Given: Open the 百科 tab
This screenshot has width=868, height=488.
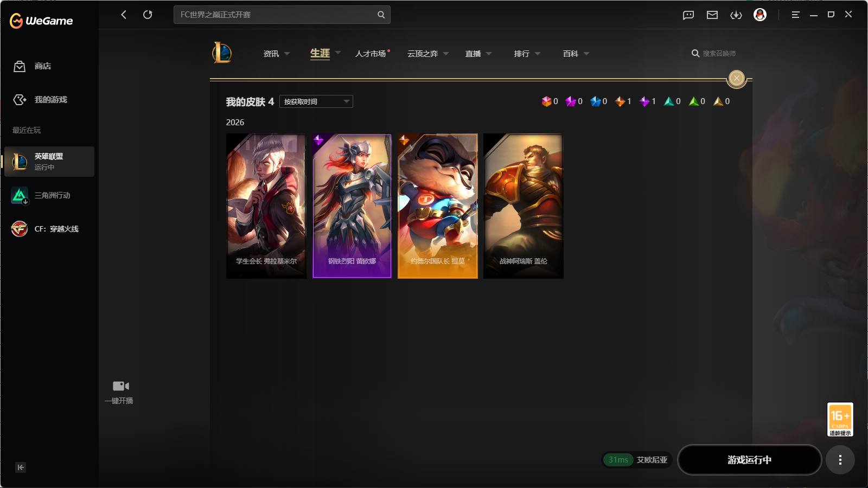Looking at the screenshot, I should [571, 54].
